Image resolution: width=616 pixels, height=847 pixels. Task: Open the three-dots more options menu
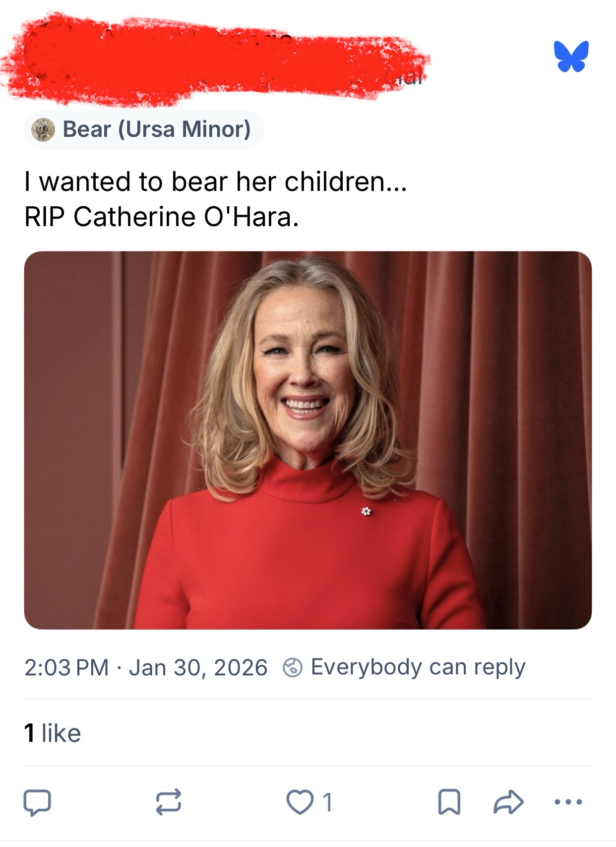pos(568,802)
